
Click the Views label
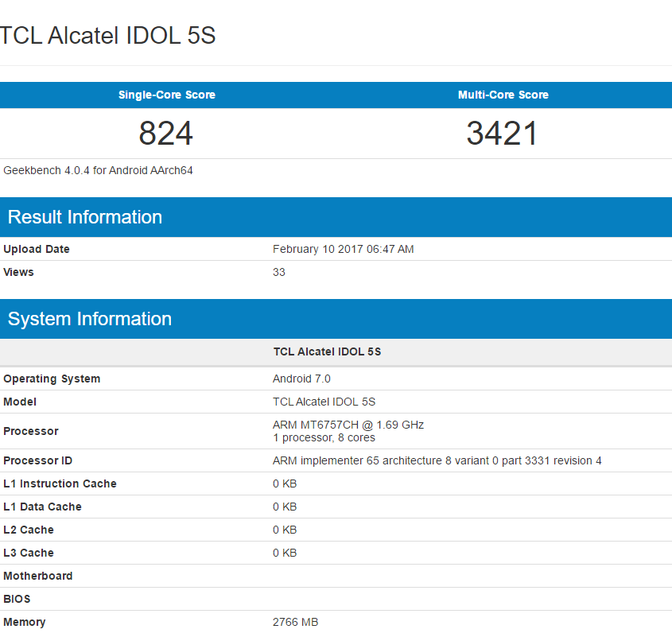(x=18, y=272)
